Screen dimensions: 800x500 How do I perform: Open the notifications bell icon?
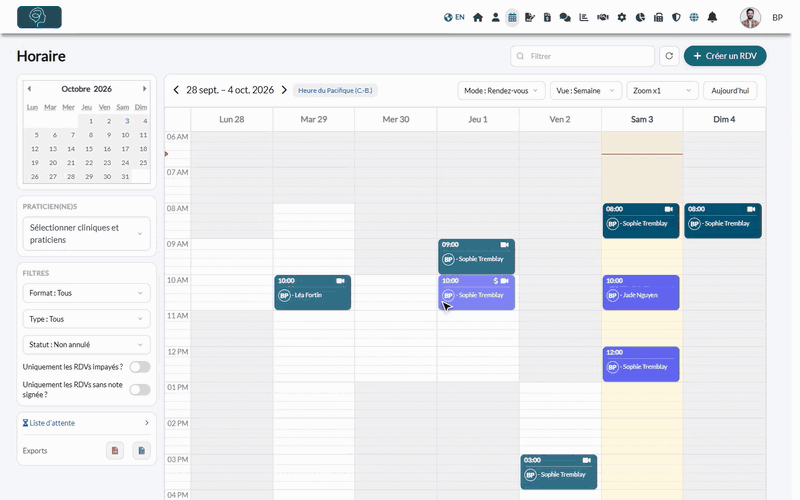(x=712, y=17)
